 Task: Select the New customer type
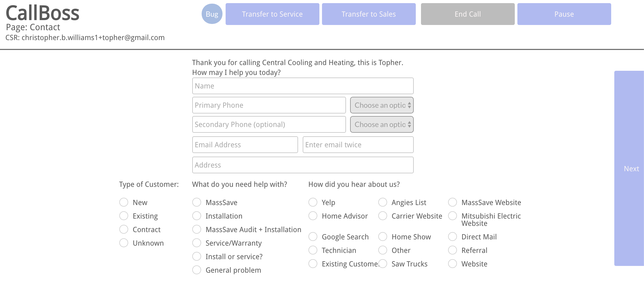tap(124, 202)
